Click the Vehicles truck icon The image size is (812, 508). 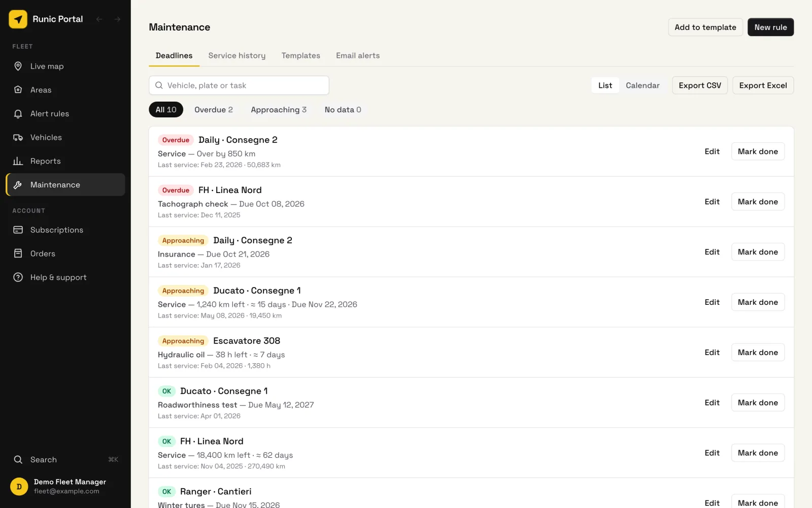(18, 138)
